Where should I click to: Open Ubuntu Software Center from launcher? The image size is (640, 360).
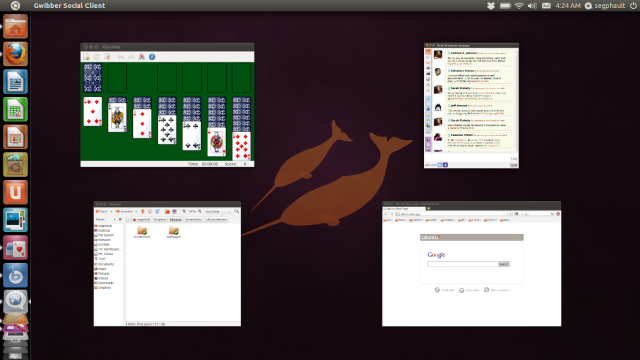16,164
